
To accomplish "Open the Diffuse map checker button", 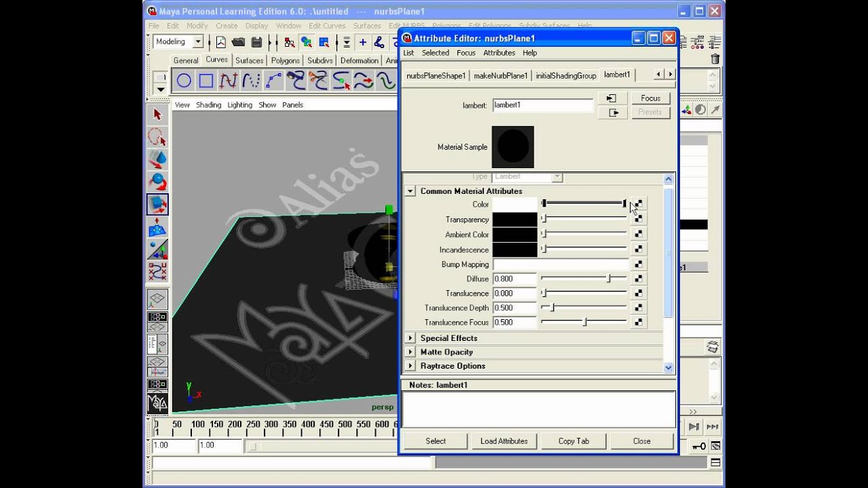I will pyautogui.click(x=638, y=279).
